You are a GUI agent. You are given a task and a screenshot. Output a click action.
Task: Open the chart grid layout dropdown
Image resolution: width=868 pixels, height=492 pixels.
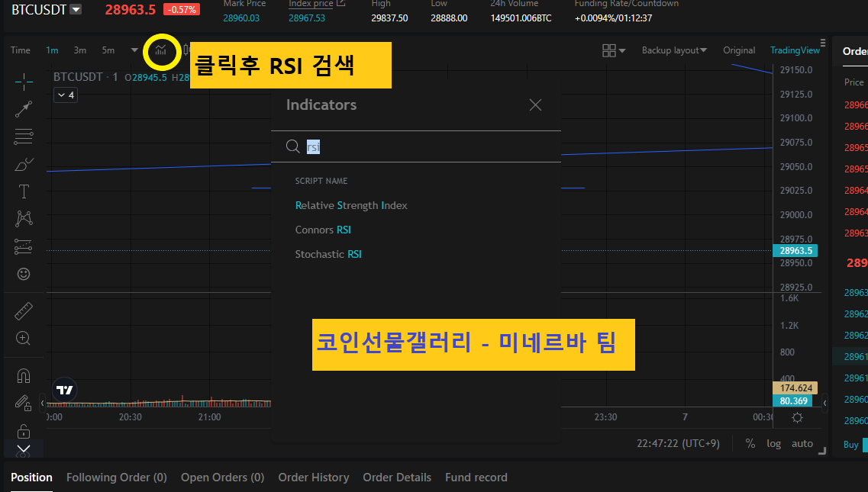pyautogui.click(x=613, y=50)
